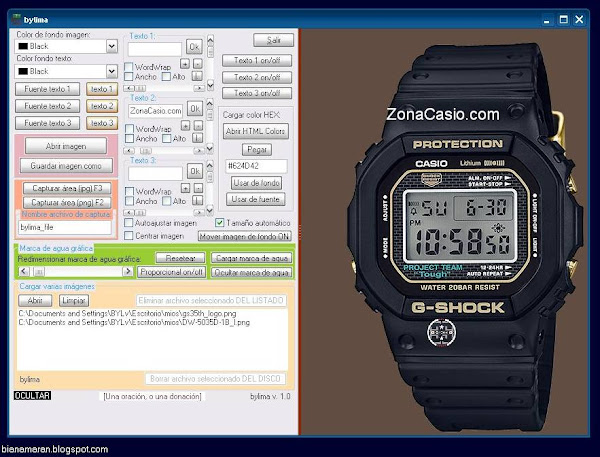Open Color fondo texto dropdown
The width and height of the screenshot is (600, 457).
[x=111, y=71]
